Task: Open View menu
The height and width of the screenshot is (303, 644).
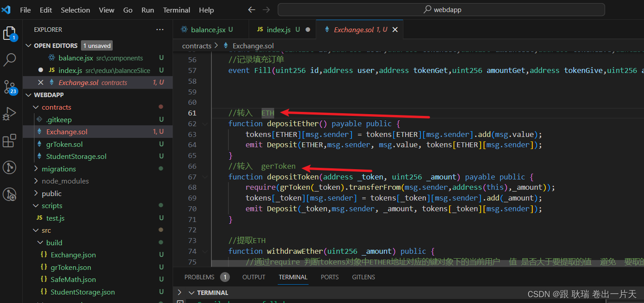Action: point(106,10)
